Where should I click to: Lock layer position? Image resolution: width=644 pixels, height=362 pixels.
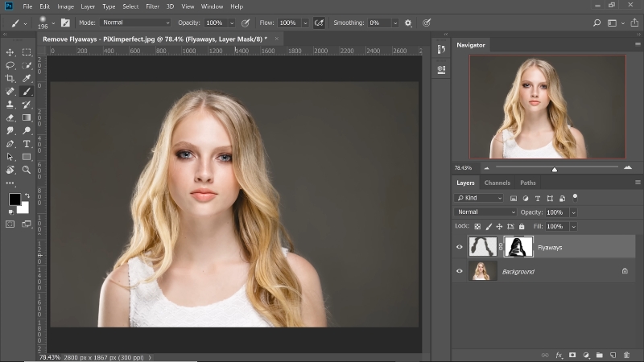[499, 227]
